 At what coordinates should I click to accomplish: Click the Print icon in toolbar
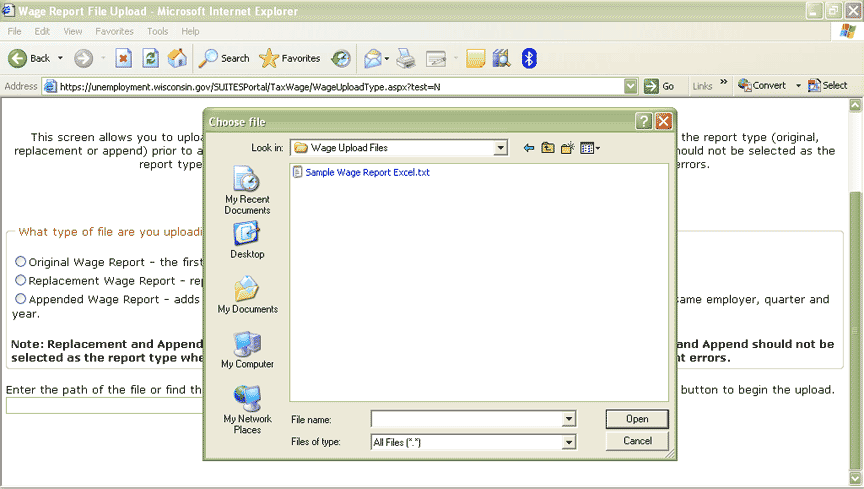[x=405, y=58]
